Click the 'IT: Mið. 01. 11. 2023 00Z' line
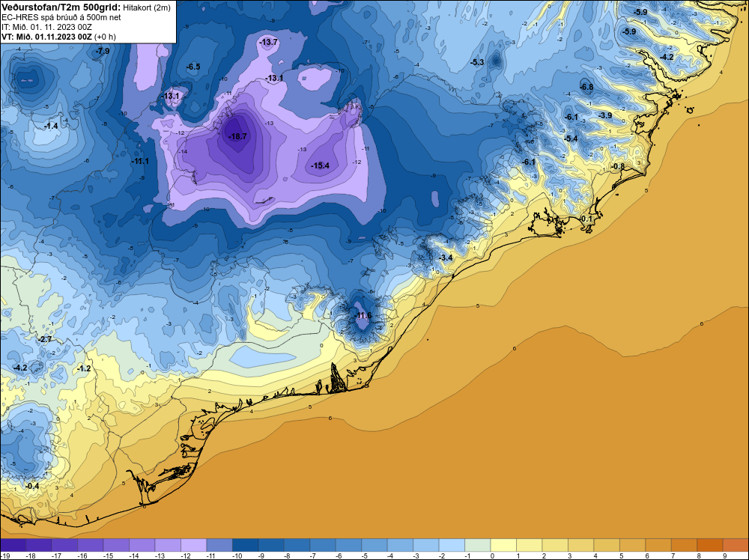Viewport: 749px width, 560px height. click(46, 27)
